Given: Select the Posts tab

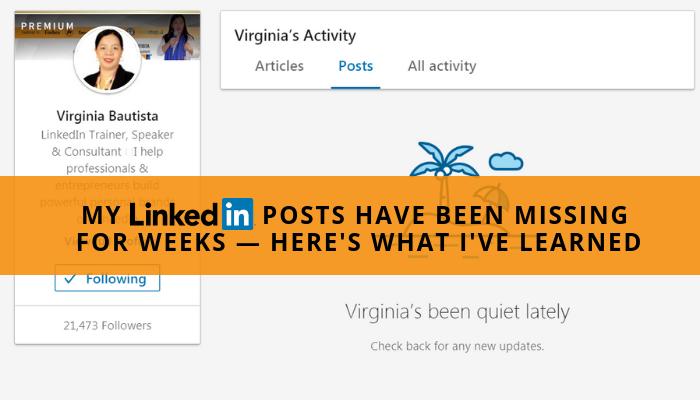Looking at the screenshot, I should pyautogui.click(x=355, y=66).
